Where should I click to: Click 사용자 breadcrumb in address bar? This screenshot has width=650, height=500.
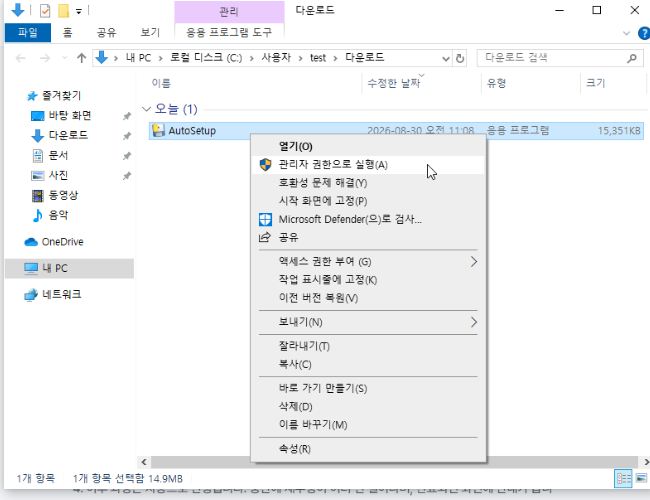pos(276,58)
